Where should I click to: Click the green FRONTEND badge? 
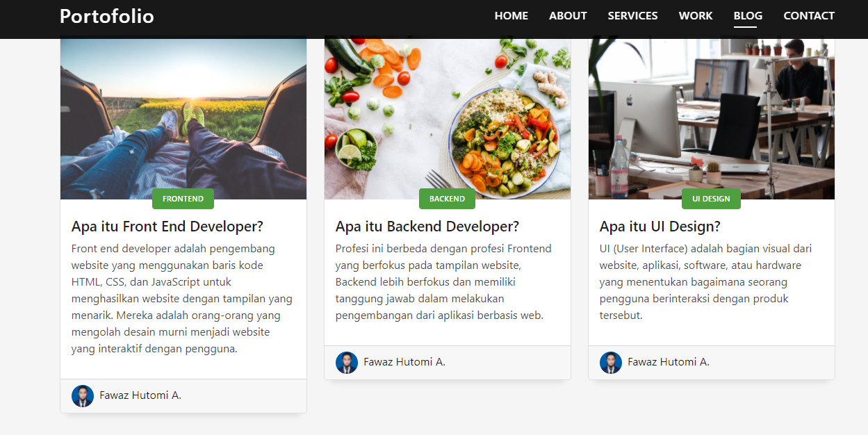(183, 199)
